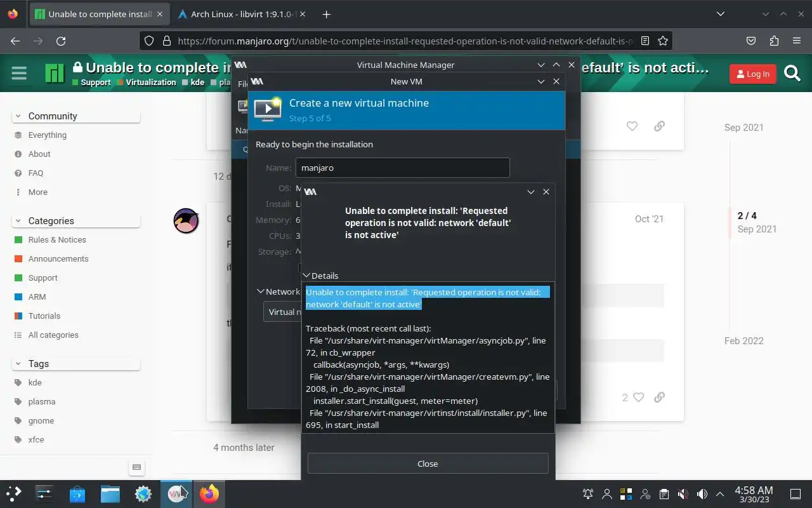The height and width of the screenshot is (508, 812).
Task: Select the gnome tag in sidebar
Action: click(41, 420)
